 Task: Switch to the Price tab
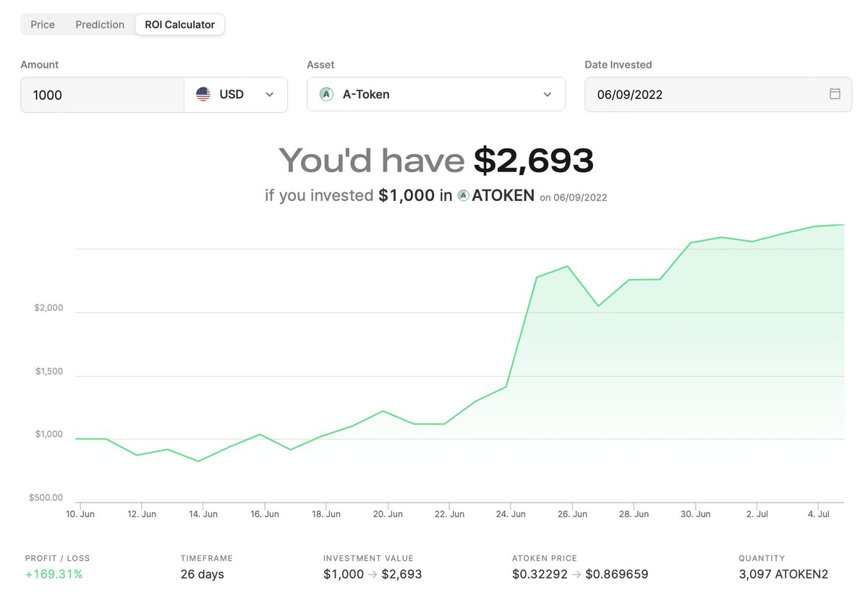(43, 25)
